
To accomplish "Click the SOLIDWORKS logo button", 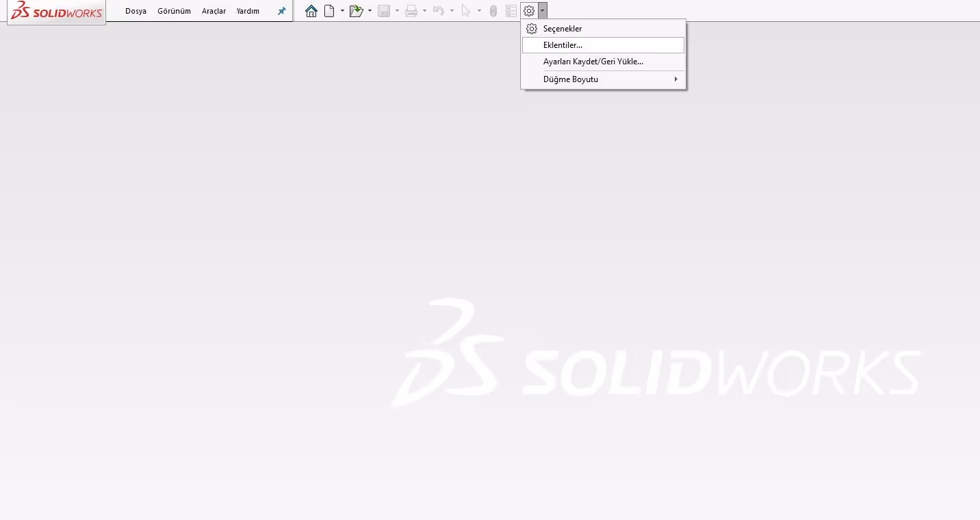I will tap(57, 12).
